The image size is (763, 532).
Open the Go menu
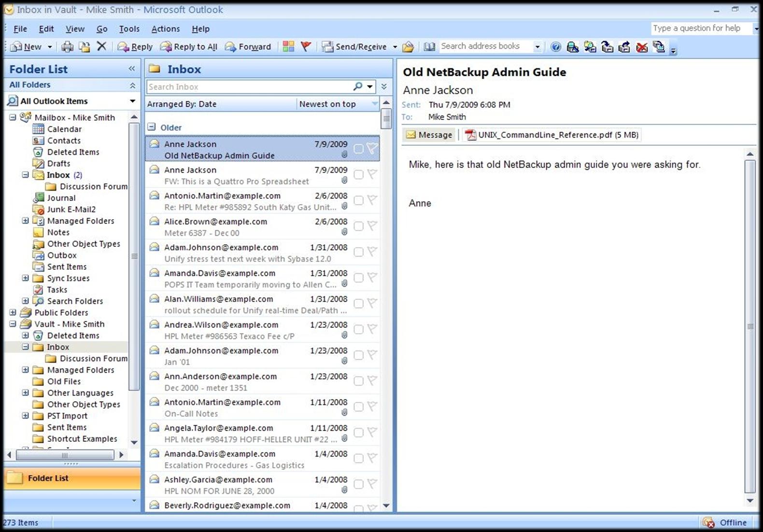click(102, 29)
